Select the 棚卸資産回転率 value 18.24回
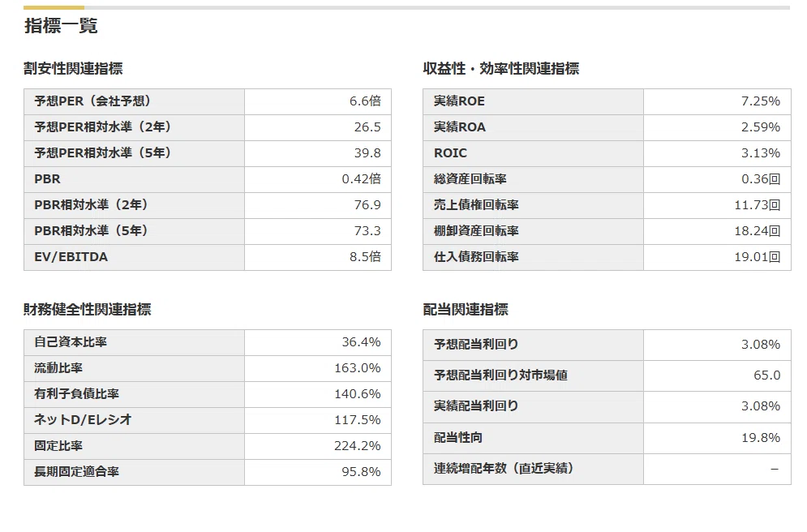This screenshot has width=807, height=532. (x=758, y=231)
